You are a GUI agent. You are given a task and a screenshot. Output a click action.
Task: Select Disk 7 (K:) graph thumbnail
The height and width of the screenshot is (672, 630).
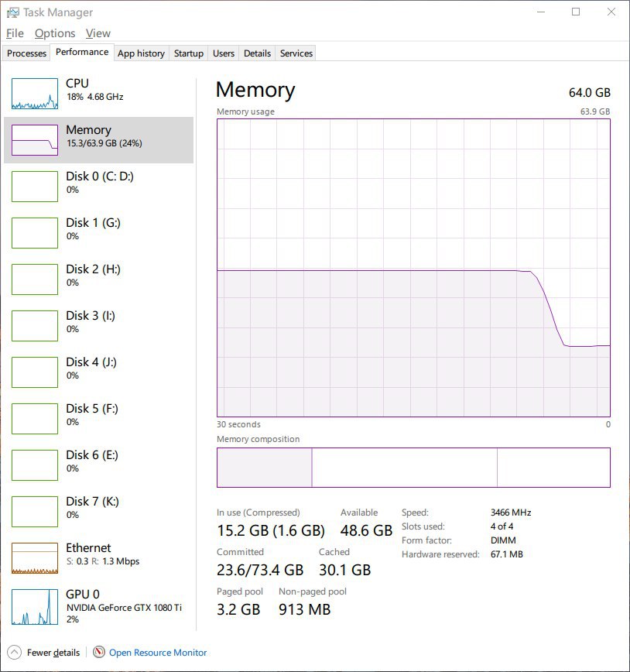[x=35, y=512]
